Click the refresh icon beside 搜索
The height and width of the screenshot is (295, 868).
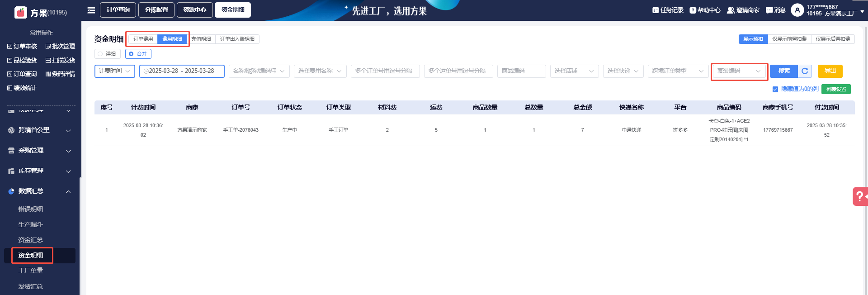coord(805,71)
